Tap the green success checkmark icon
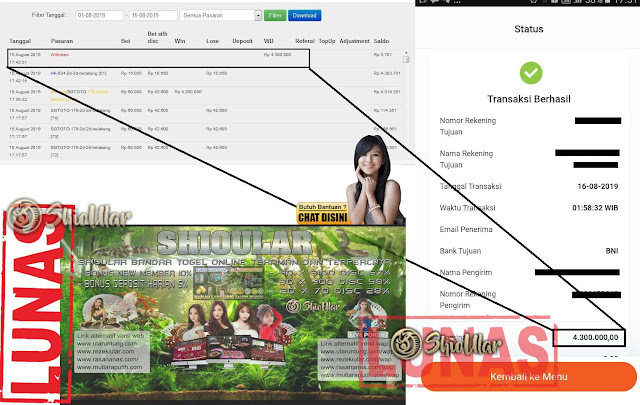The height and width of the screenshot is (405, 640). click(531, 73)
